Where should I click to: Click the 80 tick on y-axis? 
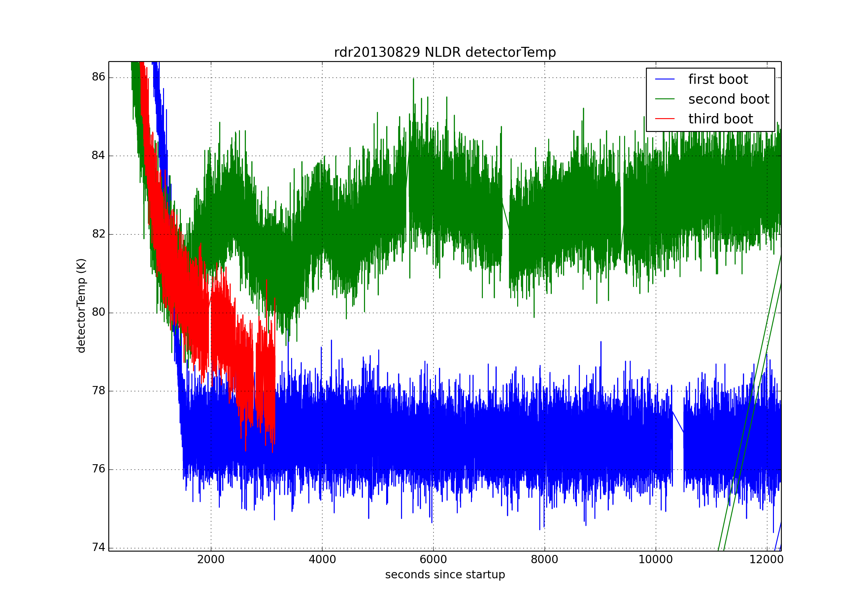98,312
